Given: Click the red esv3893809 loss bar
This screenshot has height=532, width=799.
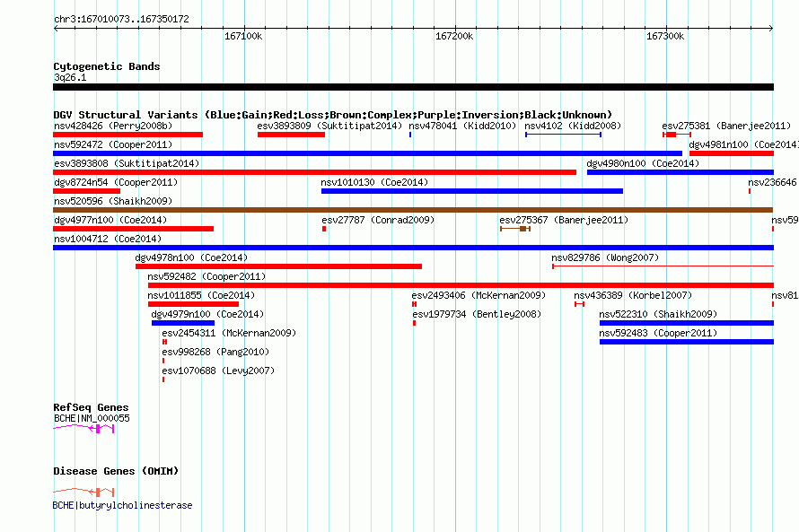Looking at the screenshot, I should [x=291, y=135].
